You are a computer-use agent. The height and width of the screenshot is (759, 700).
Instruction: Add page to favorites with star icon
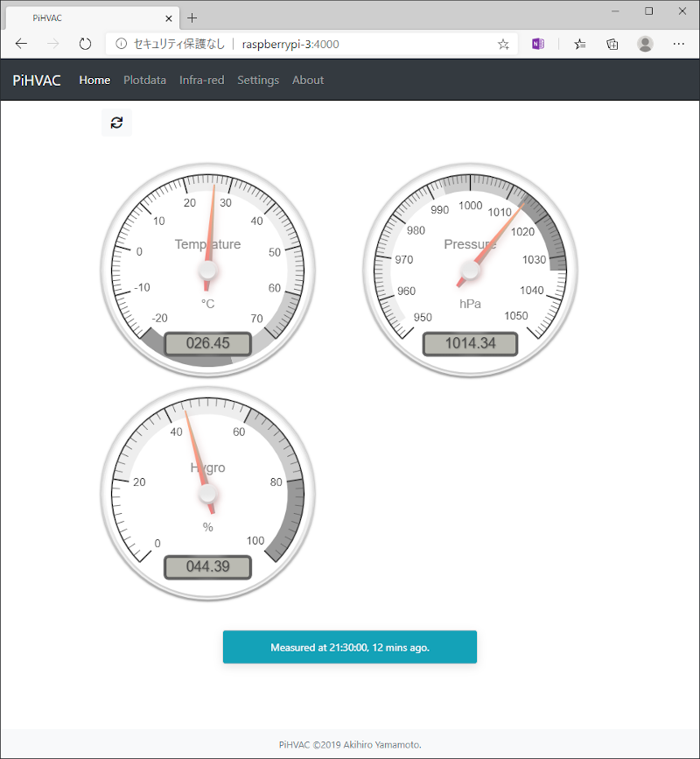pos(503,44)
